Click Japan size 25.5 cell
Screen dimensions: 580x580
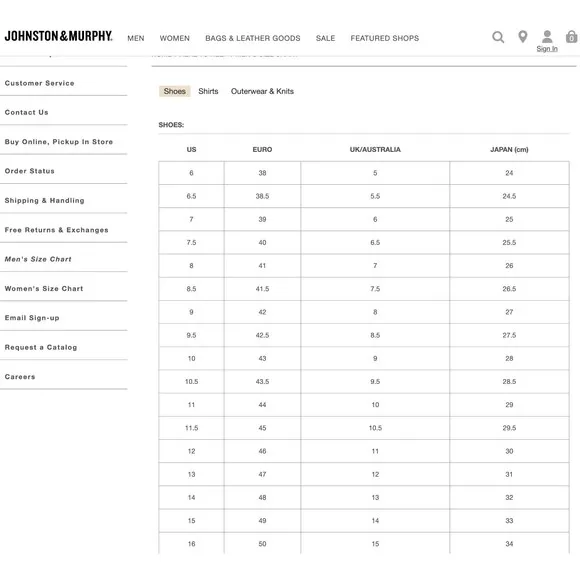pos(509,242)
